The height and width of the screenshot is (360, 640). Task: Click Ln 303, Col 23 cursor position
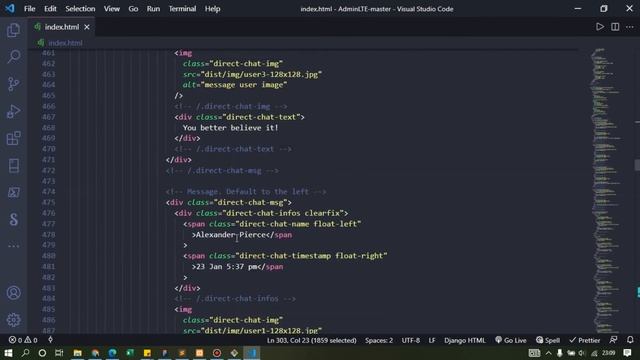coord(311,340)
